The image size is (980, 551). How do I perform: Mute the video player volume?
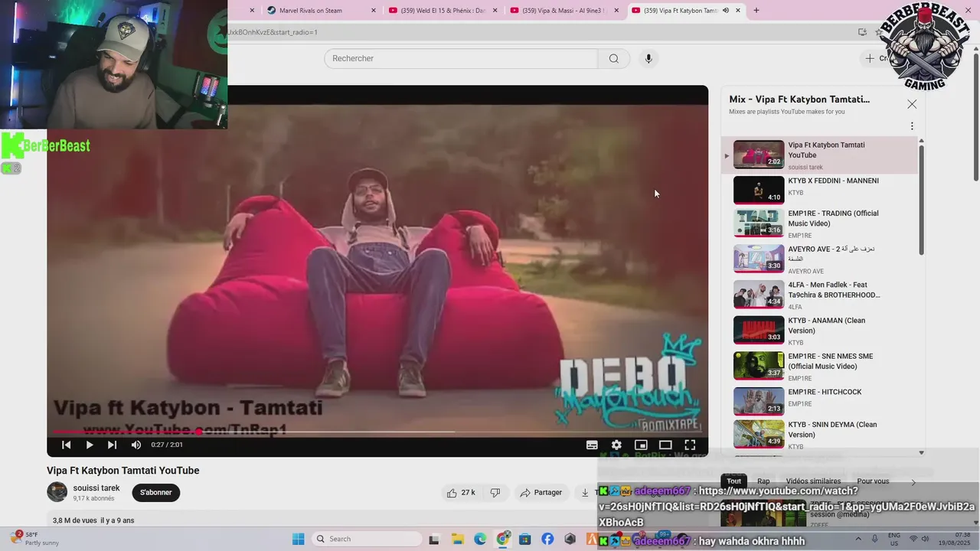pos(136,445)
